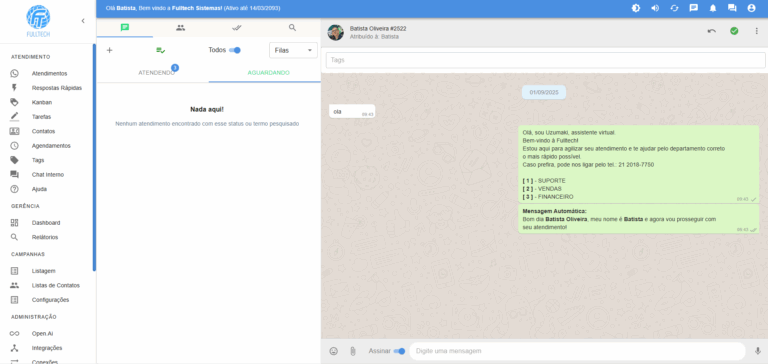
Task: Click the Relatórios sidebar label
Action: click(45, 237)
